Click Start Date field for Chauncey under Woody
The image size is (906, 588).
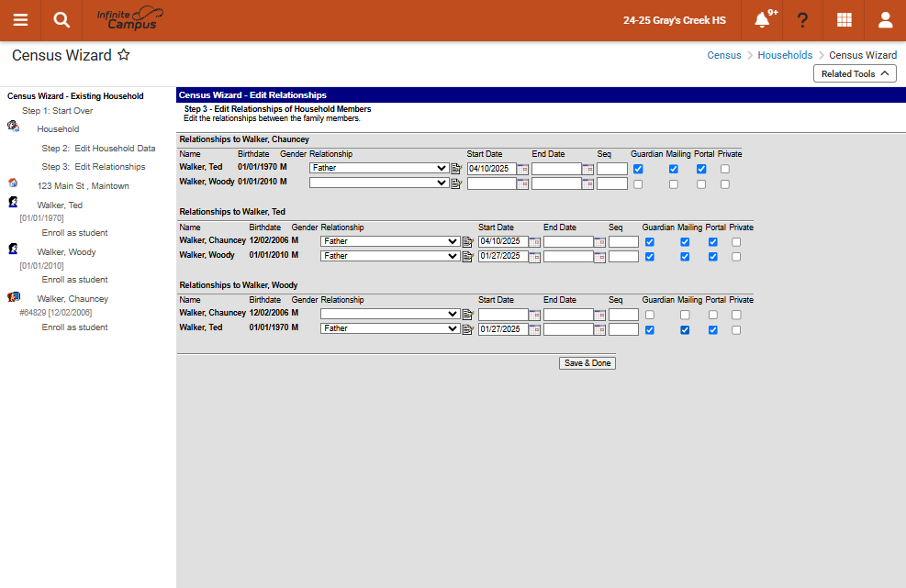coord(503,315)
